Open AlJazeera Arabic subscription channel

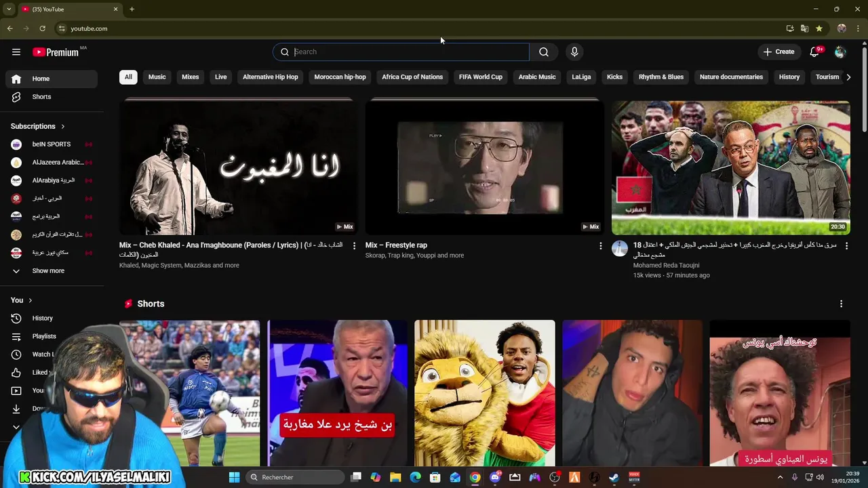tap(52, 162)
